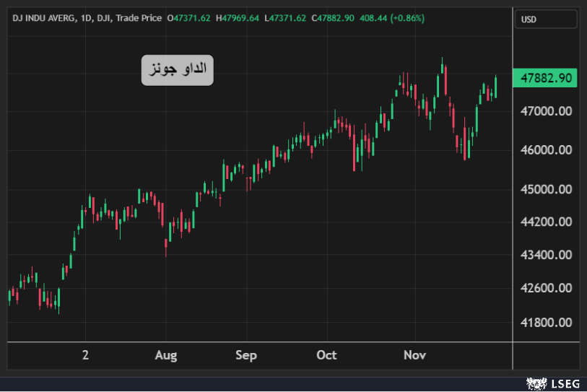
Task: Click the Oct date axis marker
Action: 327,355
